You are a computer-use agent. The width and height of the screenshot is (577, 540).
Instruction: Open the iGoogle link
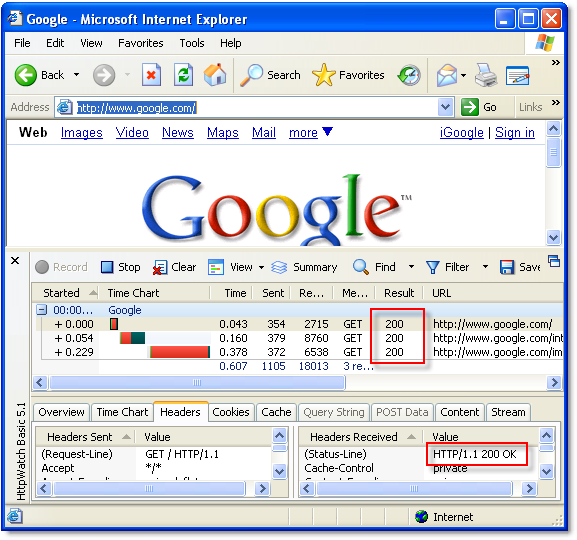[461, 133]
